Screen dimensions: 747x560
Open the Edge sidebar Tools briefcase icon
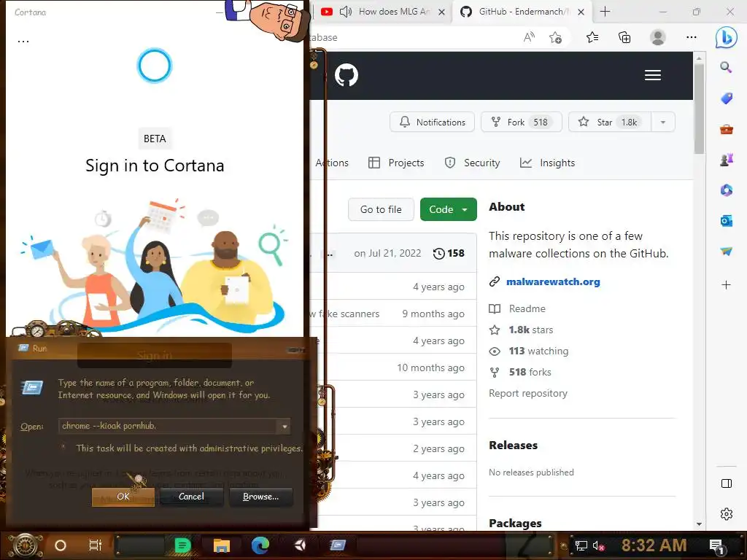[x=726, y=129]
